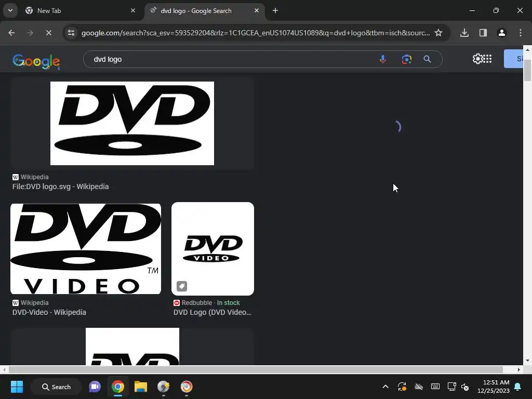Open Google Chrome from the taskbar

tap(118, 387)
